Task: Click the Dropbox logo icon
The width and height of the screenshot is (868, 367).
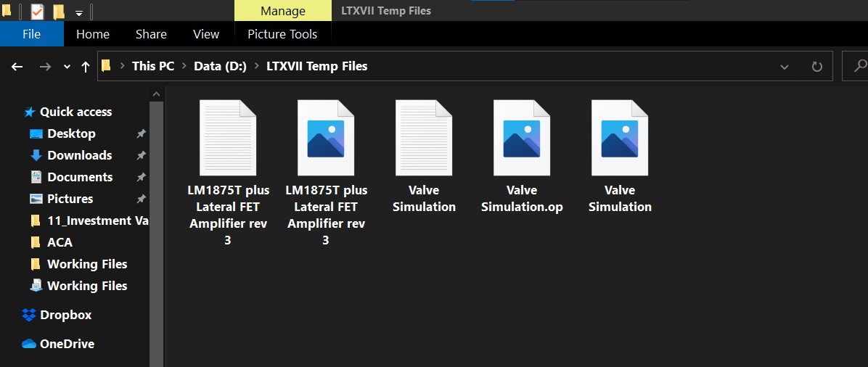Action: point(29,315)
